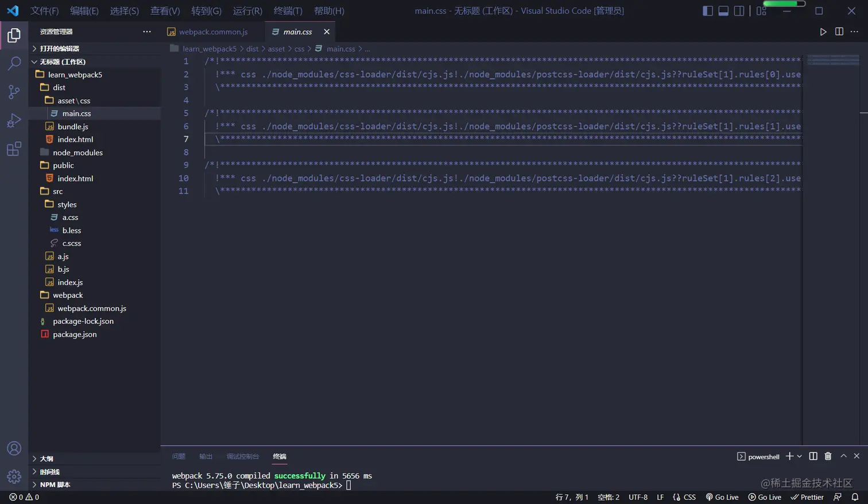
Task: Maximize panel size with caret icon
Action: tap(843, 456)
